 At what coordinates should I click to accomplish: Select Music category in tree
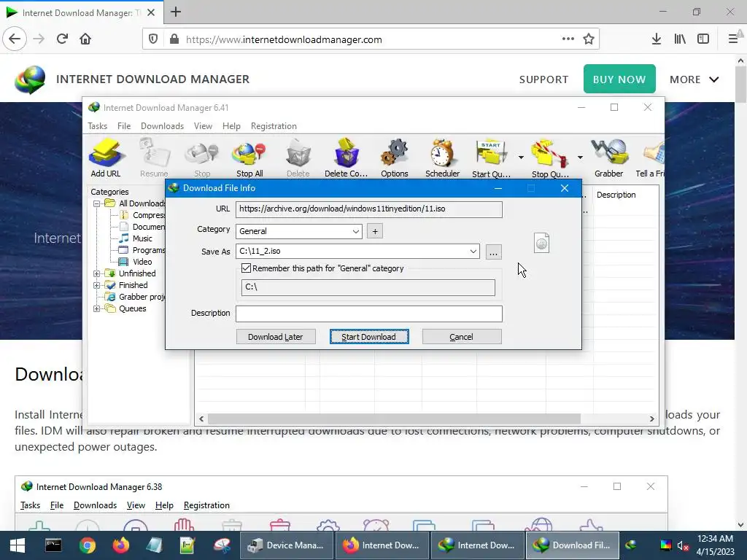(142, 238)
